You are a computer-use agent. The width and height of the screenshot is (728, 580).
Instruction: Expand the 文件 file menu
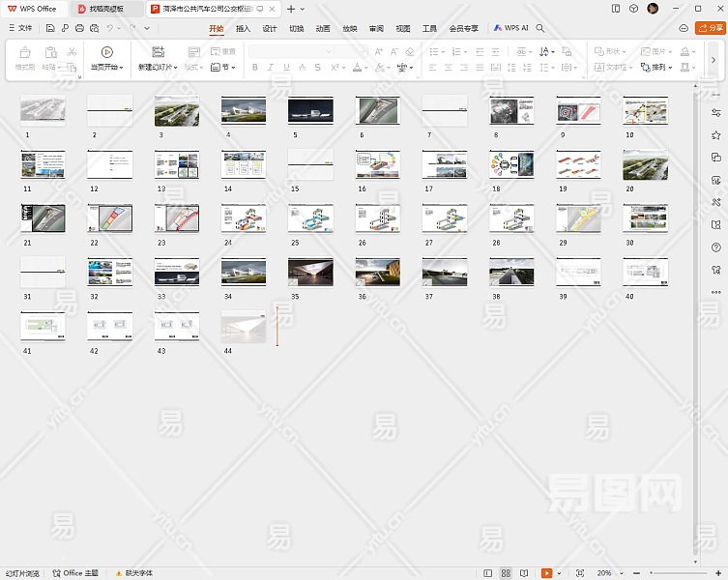point(19,29)
